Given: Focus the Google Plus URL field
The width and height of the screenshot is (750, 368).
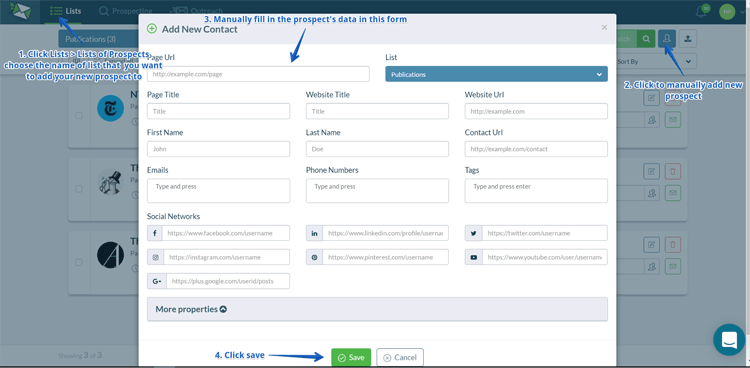Looking at the screenshot, I should 228,281.
